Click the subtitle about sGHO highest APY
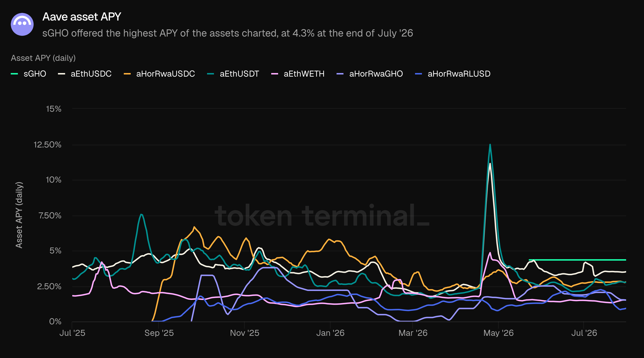This screenshot has height=358, width=644. (x=228, y=33)
